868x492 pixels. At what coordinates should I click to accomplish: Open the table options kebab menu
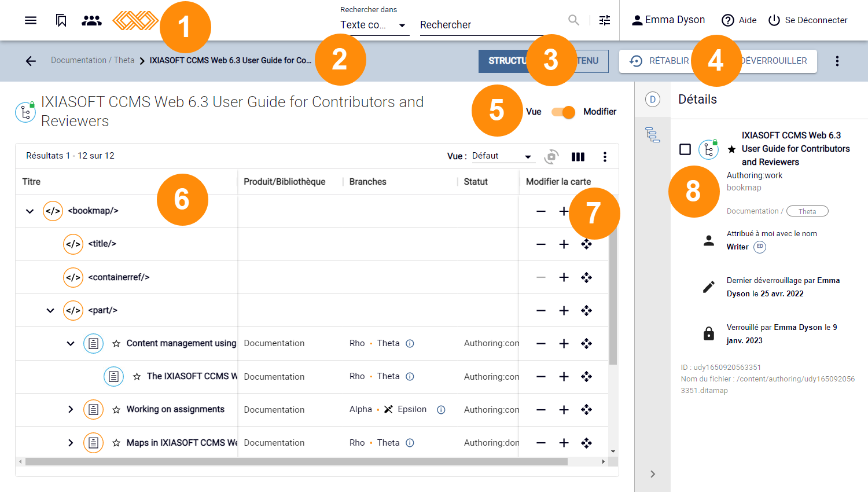coord(605,157)
